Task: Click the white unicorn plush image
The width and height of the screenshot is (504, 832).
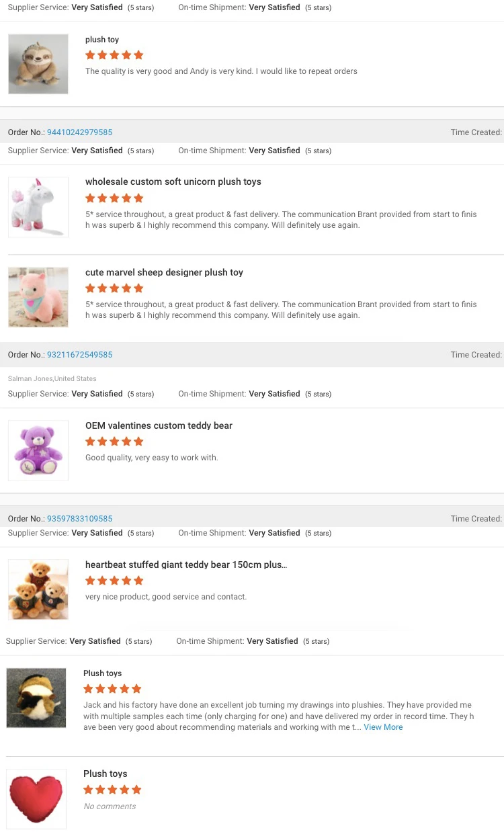Action: (x=38, y=207)
